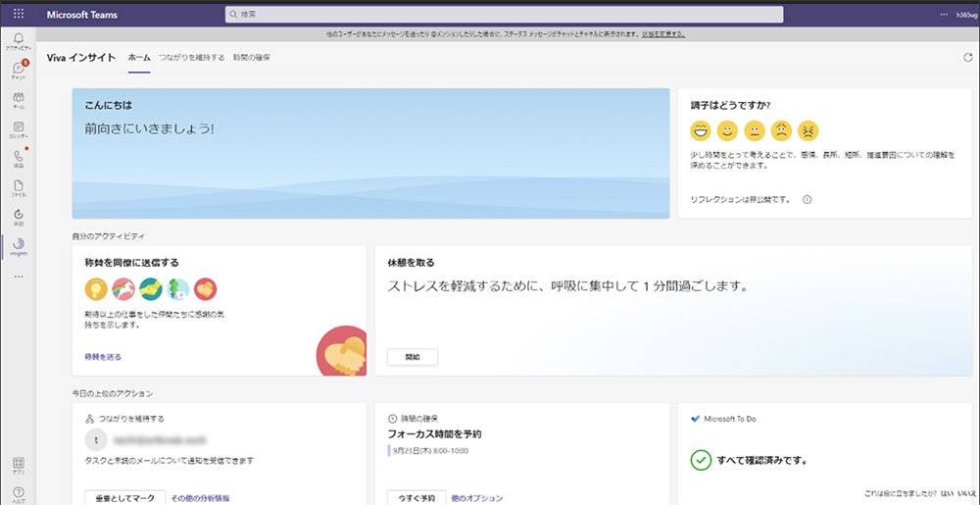The image size is (980, 505).
Task: Click the すべて確認済みです status text
Action: coord(761,461)
